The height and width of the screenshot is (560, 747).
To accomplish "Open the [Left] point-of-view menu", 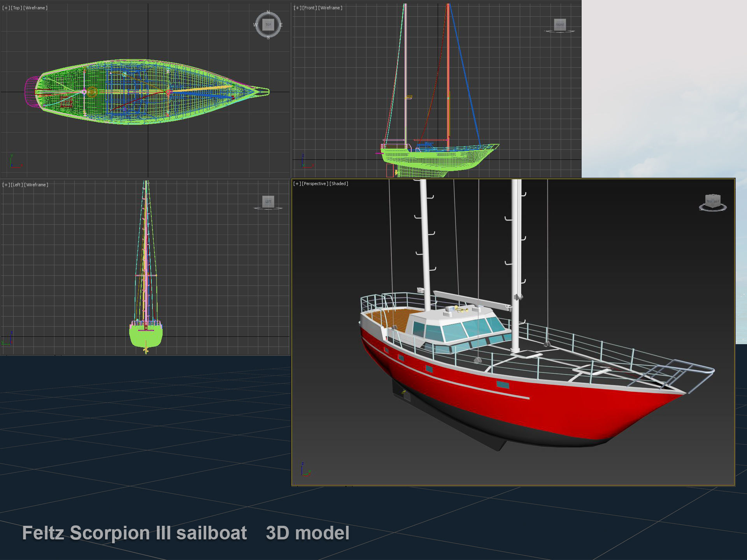I will pyautogui.click(x=17, y=185).
